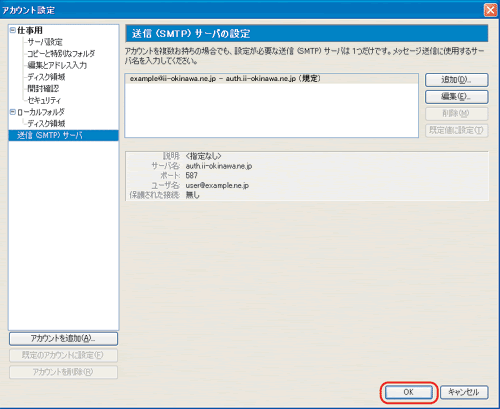Viewport: 500px width, 409px height.
Task: Close the アカウント設定 window
Action: [490, 10]
